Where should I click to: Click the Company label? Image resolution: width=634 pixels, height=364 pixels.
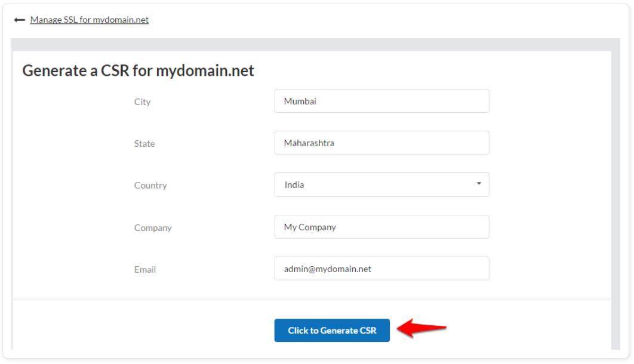(x=153, y=228)
